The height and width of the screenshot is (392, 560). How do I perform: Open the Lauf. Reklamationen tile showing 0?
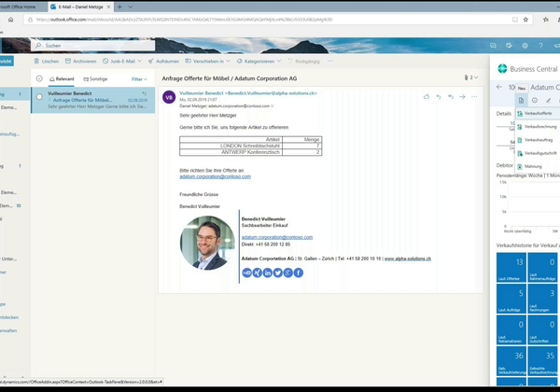[x=511, y=329]
